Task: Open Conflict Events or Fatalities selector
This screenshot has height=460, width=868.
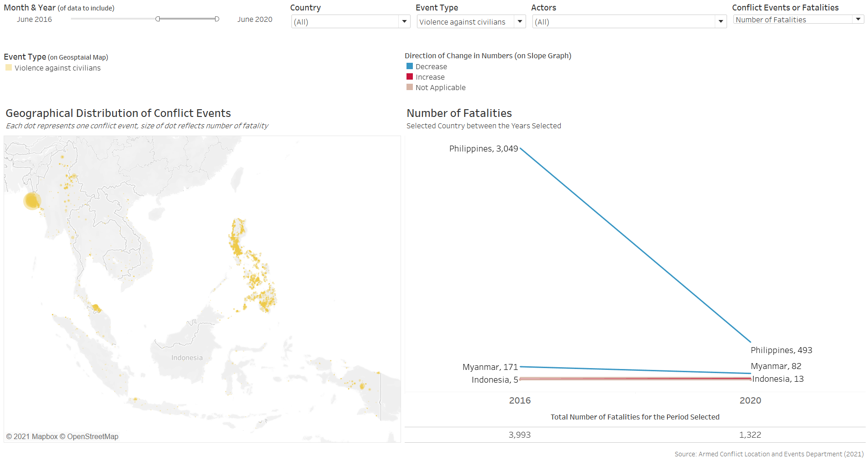Action: click(858, 19)
